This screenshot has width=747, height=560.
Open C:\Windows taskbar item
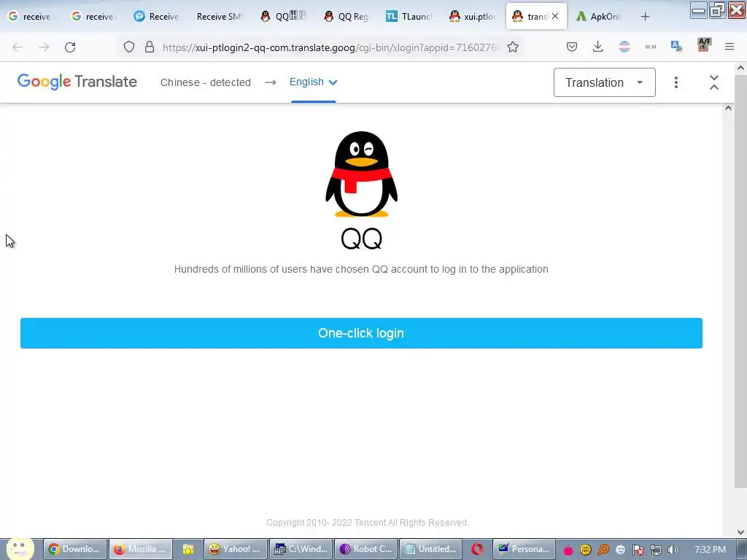tap(301, 549)
